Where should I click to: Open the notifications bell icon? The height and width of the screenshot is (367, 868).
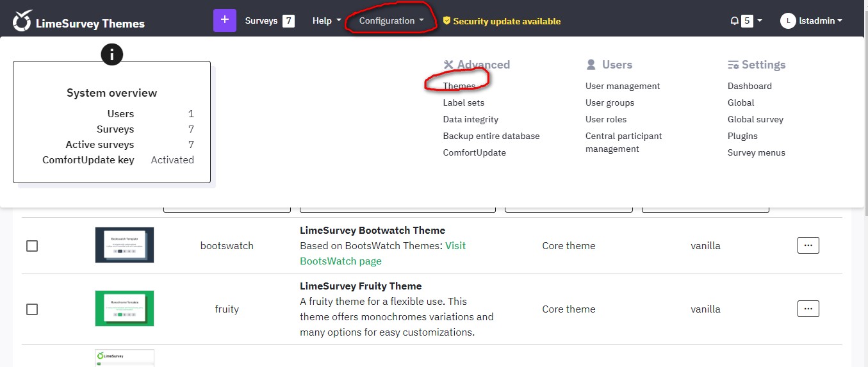click(x=734, y=20)
